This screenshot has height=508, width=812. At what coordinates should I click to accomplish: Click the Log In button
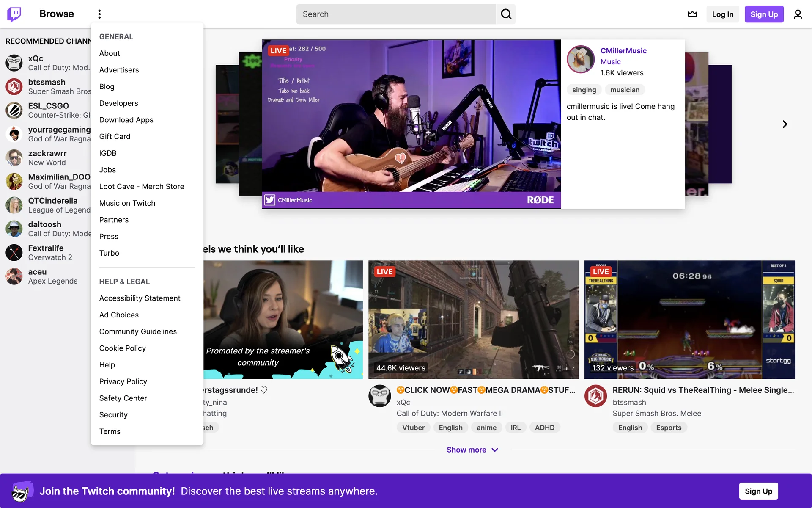click(x=722, y=14)
